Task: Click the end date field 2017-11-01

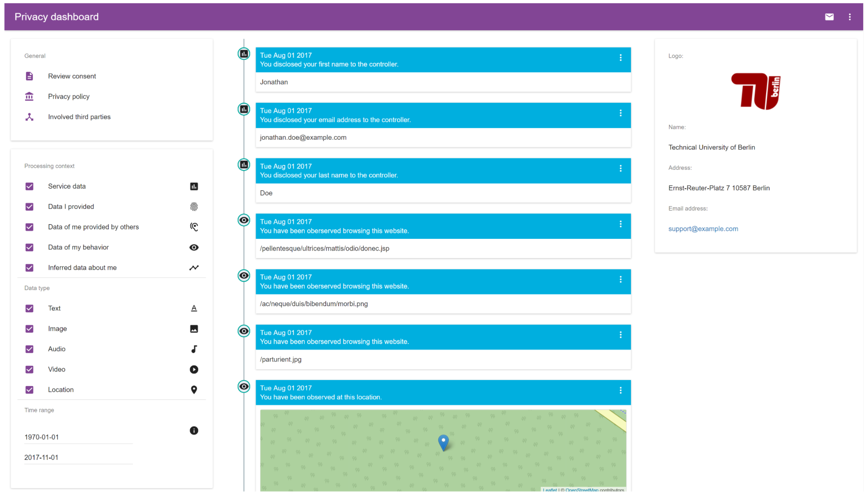Action: [78, 457]
